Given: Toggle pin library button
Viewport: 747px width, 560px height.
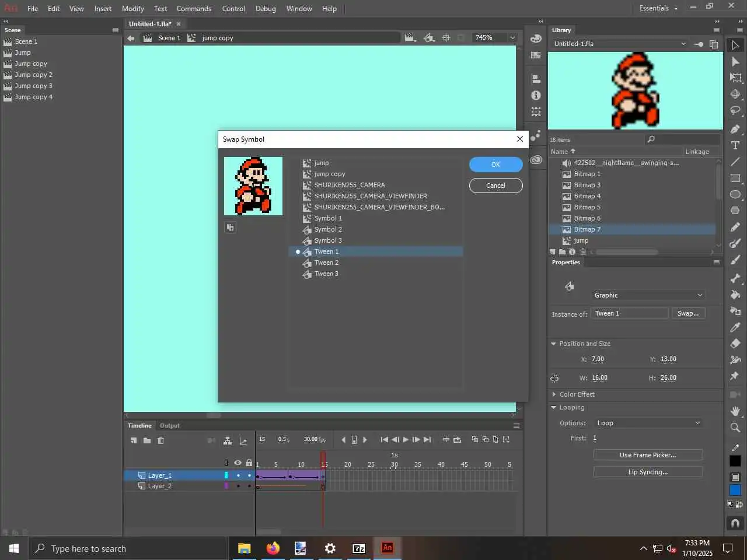Looking at the screenshot, I should point(698,44).
